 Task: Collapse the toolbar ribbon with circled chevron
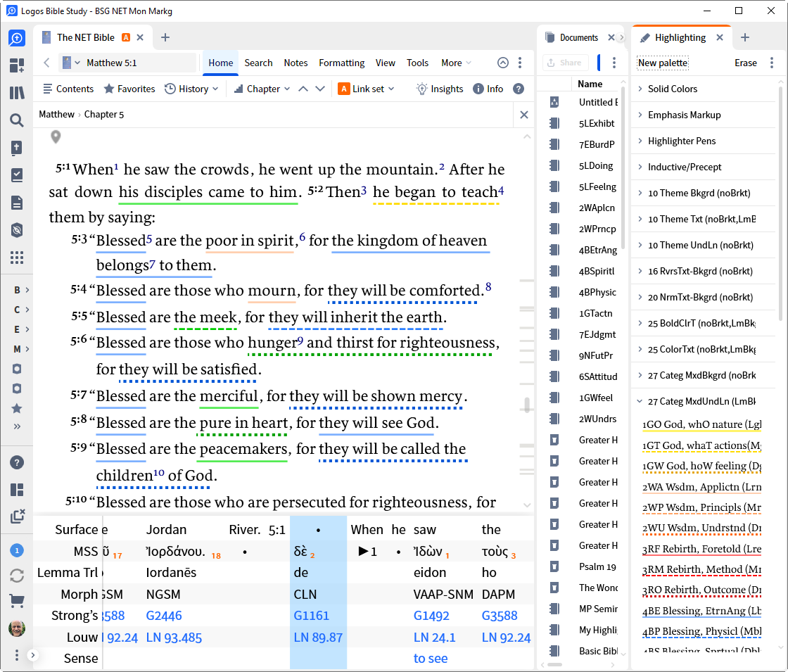[503, 63]
